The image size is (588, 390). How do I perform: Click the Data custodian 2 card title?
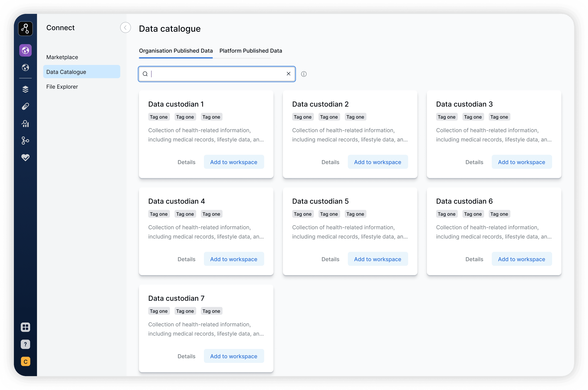pyautogui.click(x=320, y=104)
